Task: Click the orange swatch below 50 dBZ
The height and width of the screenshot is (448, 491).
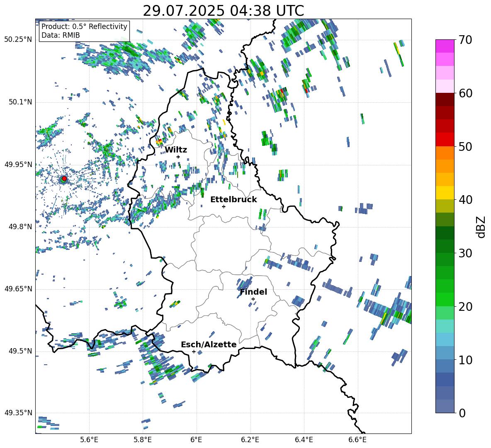Action: (x=445, y=153)
